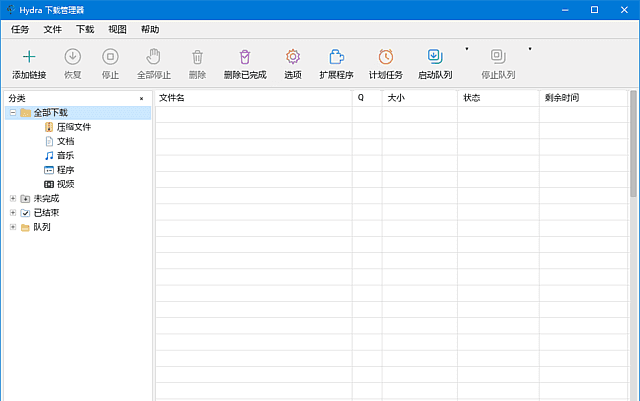
Task: Open the 扩展程序 extension icon
Action: [336, 57]
